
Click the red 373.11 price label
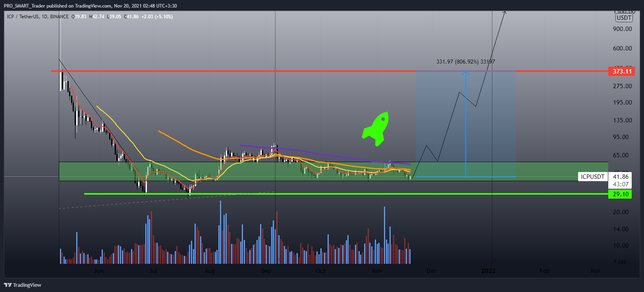tap(622, 72)
